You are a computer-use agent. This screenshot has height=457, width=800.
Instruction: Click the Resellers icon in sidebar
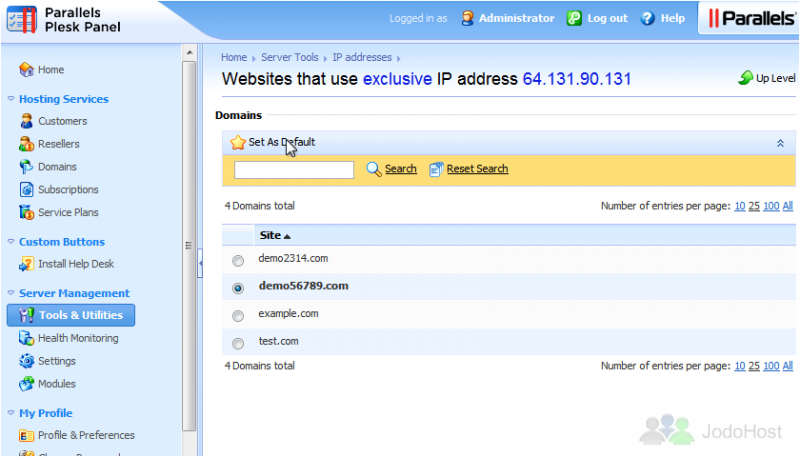click(27, 144)
